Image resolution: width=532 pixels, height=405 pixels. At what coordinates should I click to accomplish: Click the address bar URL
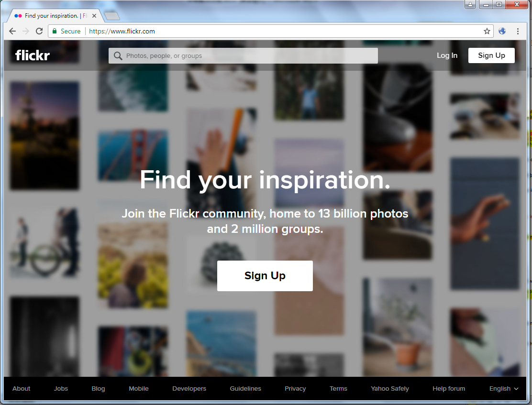(122, 31)
